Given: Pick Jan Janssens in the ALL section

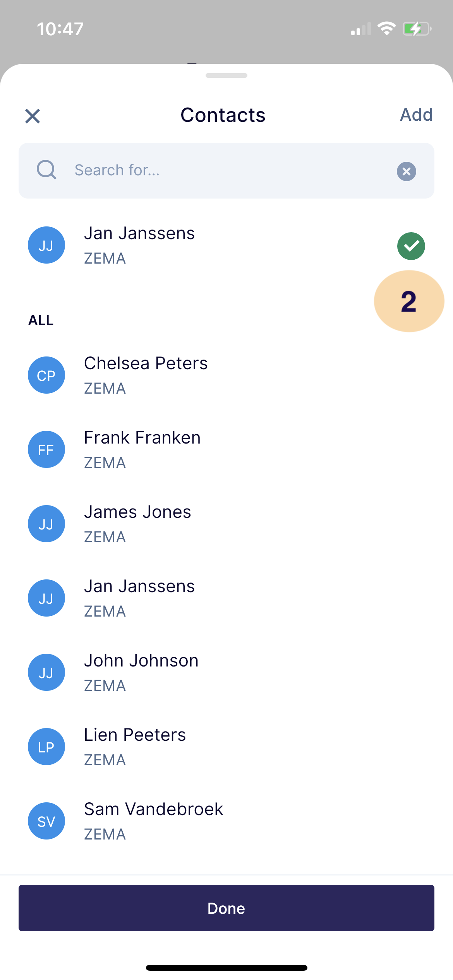Looking at the screenshot, I should pos(226,598).
